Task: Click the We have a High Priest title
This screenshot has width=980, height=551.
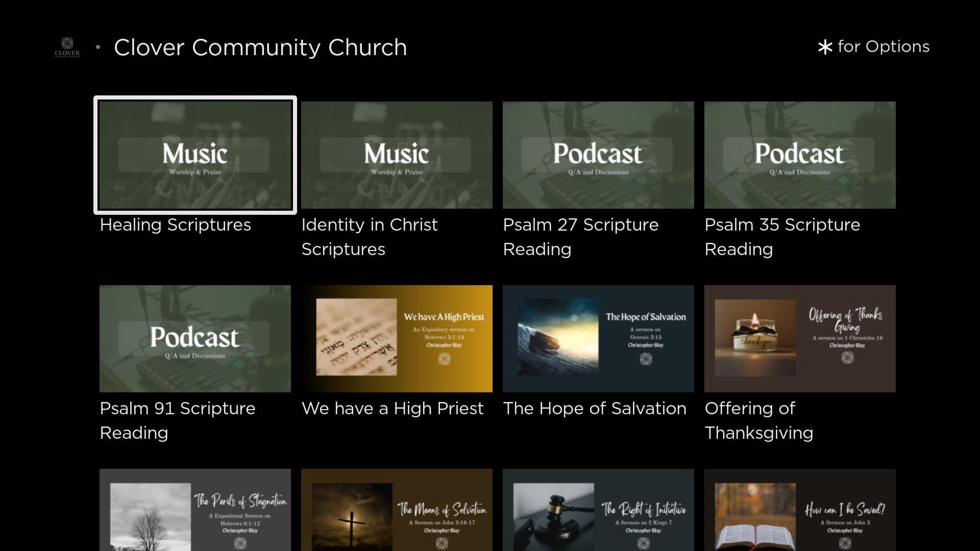Action: pyautogui.click(x=392, y=409)
